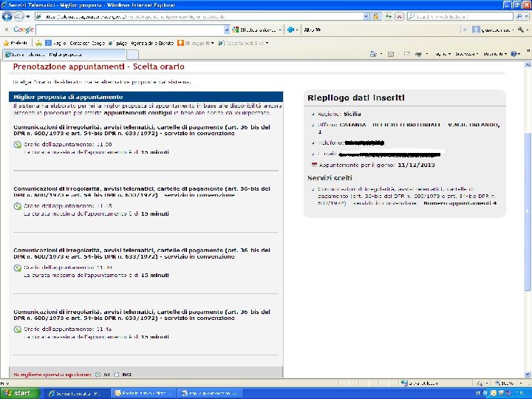Open the Pagina menu
This screenshot has width=532, height=399.
[443, 54]
